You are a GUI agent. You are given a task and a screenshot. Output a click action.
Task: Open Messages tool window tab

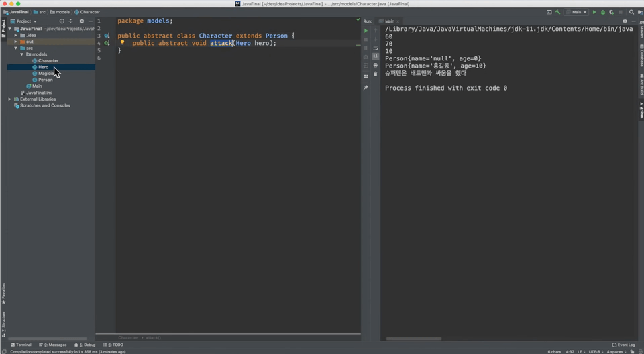[52, 345]
